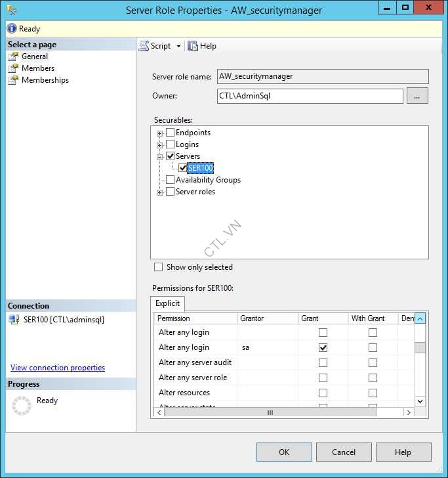Open View connection properties link
The height and width of the screenshot is (478, 448).
tap(58, 368)
